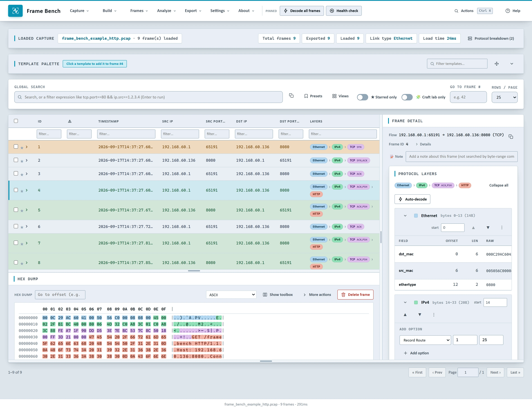The height and width of the screenshot is (410, 532).
Task: Check the checkbox for frame 5
Action: click(x=16, y=209)
